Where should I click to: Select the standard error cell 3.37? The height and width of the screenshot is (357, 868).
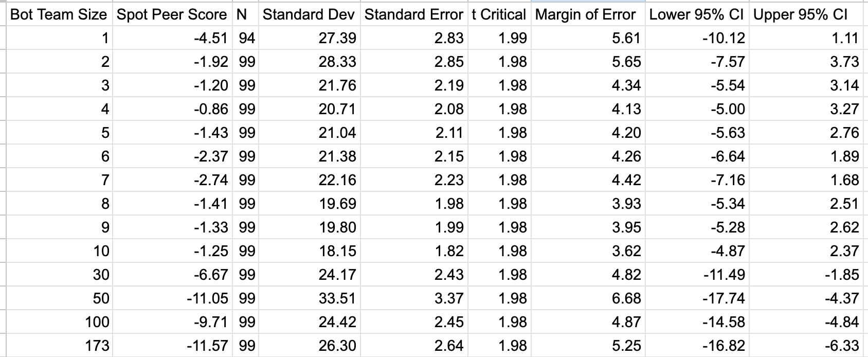point(414,298)
